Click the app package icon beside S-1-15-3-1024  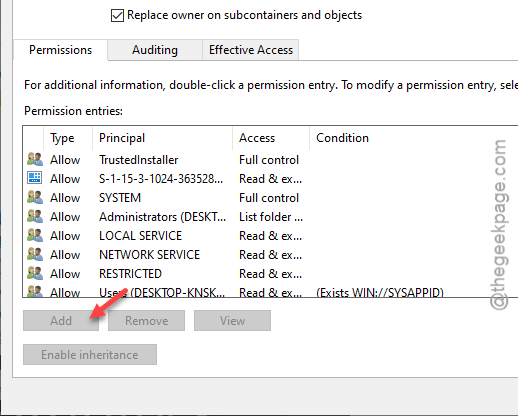pos(35,178)
